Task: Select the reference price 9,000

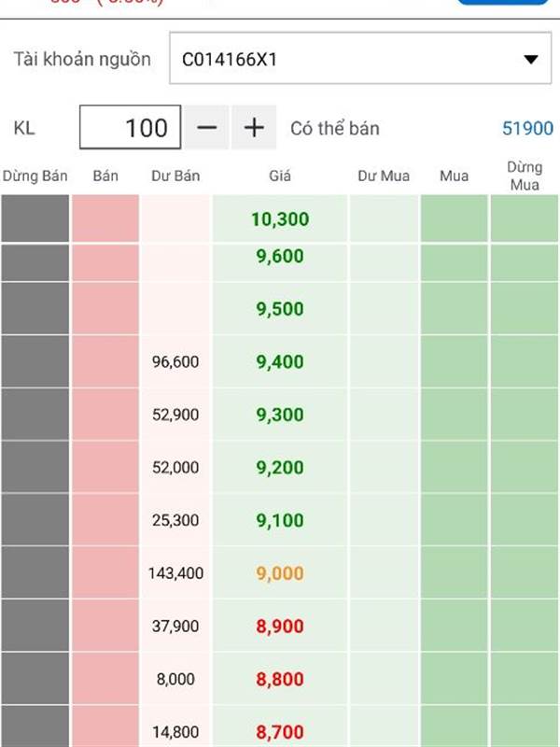Action: (x=280, y=572)
